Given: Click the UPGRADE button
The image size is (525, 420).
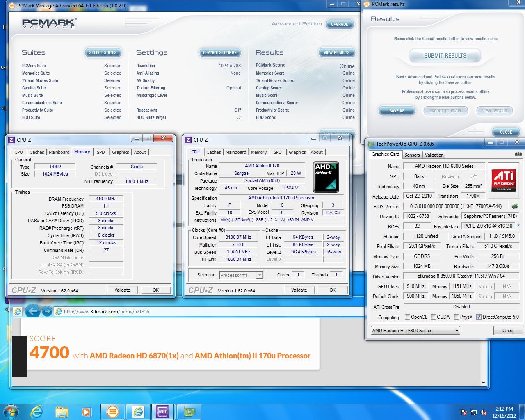Looking at the screenshot, I should tap(340, 24).
